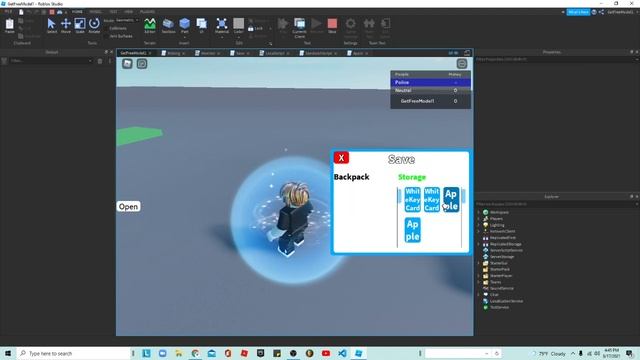640x360 pixels.
Task: Click the Paste clipboard icon
Action: 9,26
